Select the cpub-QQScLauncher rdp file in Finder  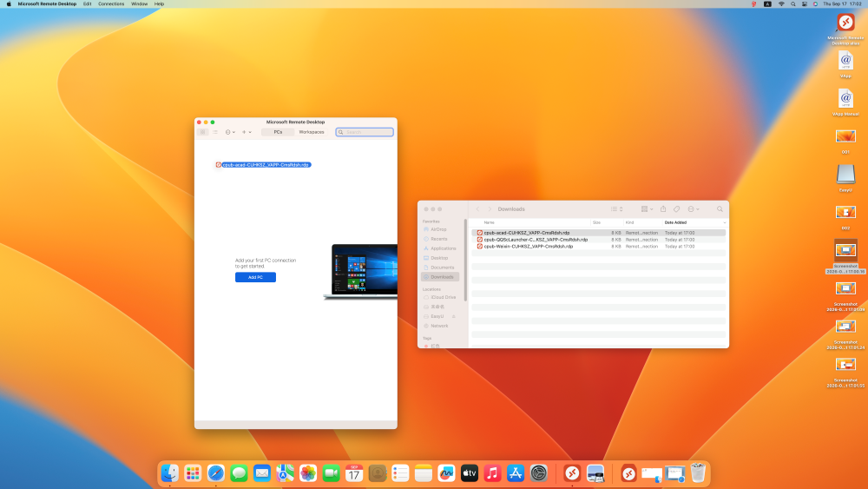(x=598, y=240)
